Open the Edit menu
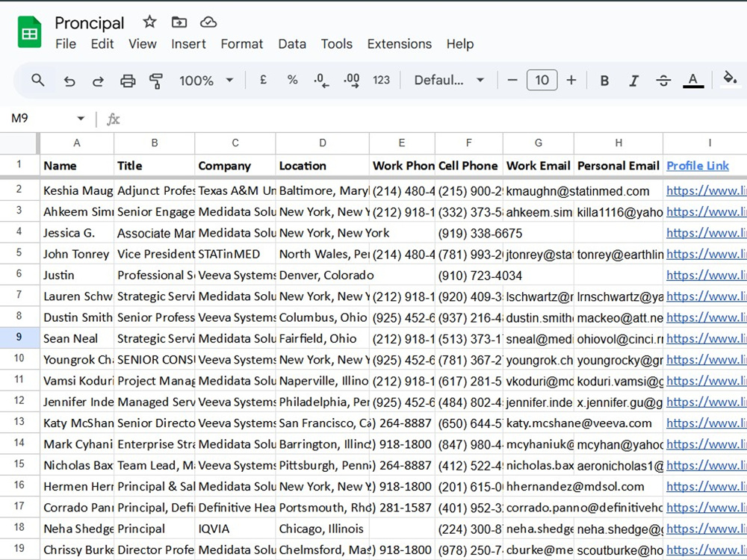This screenshot has height=560, width=747. point(102,44)
